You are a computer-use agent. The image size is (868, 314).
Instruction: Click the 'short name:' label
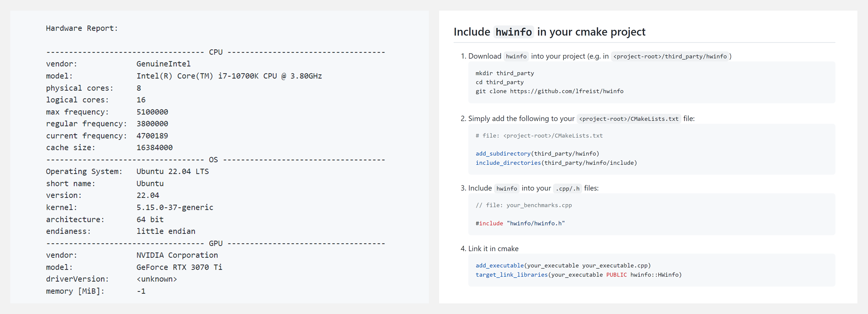click(x=70, y=184)
